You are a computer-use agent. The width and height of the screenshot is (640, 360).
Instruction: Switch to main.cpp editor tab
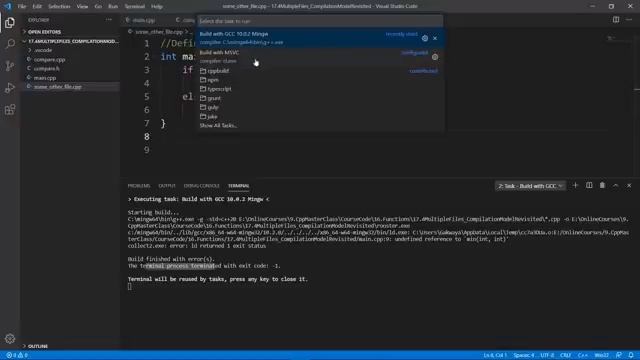(144, 20)
